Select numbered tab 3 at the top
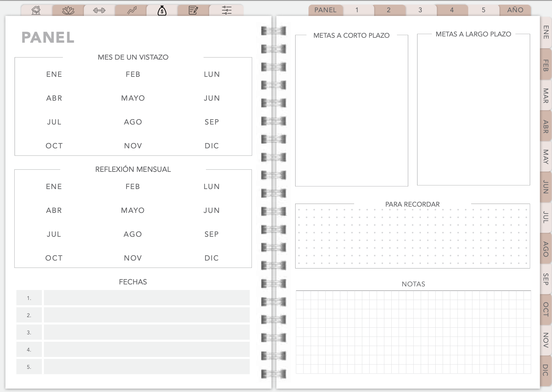The height and width of the screenshot is (392, 552). tap(420, 10)
